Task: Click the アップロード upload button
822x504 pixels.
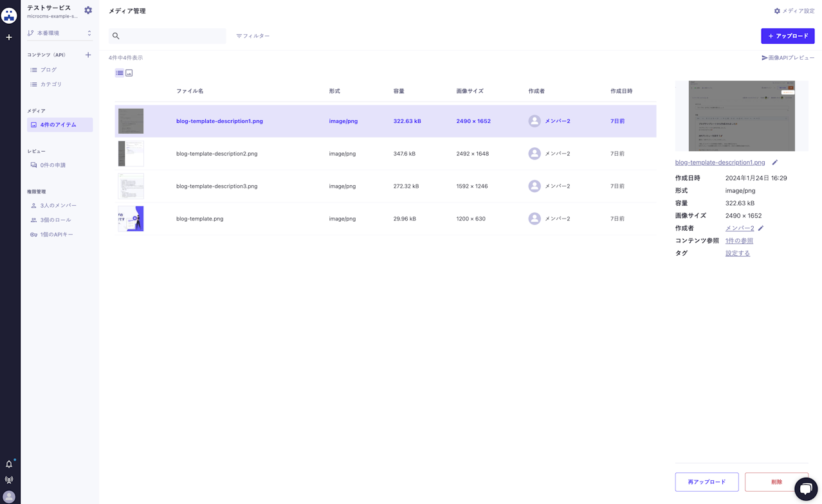Action: click(x=787, y=36)
